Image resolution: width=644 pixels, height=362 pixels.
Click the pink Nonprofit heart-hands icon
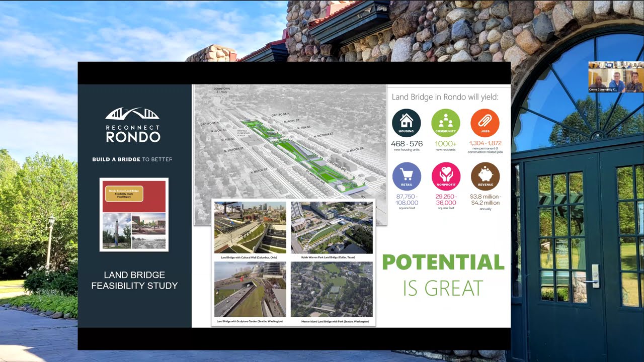pyautogui.click(x=445, y=176)
